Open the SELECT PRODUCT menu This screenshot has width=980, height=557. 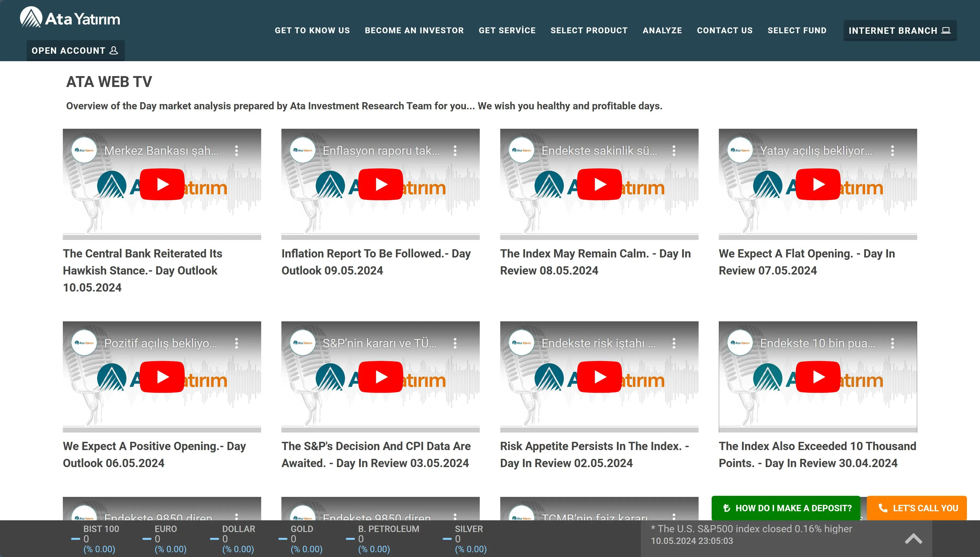tap(589, 31)
